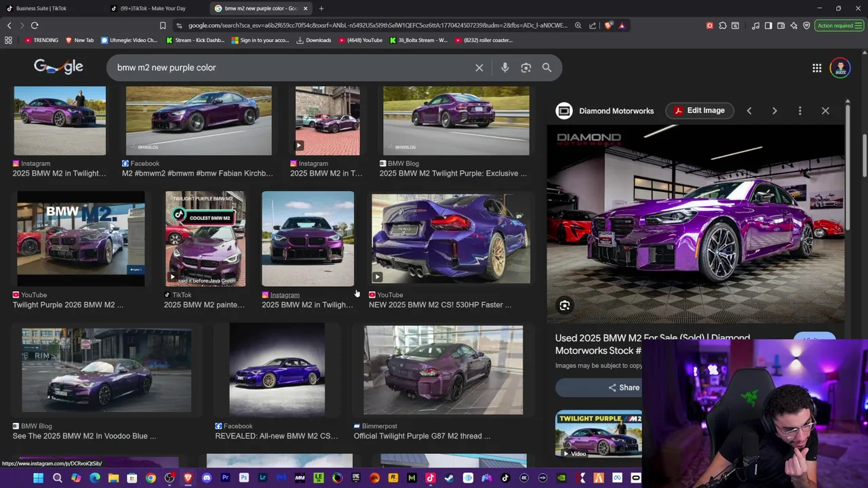Open the Twilight Purple M2 video thumbnail
868x488 pixels.
click(598, 434)
